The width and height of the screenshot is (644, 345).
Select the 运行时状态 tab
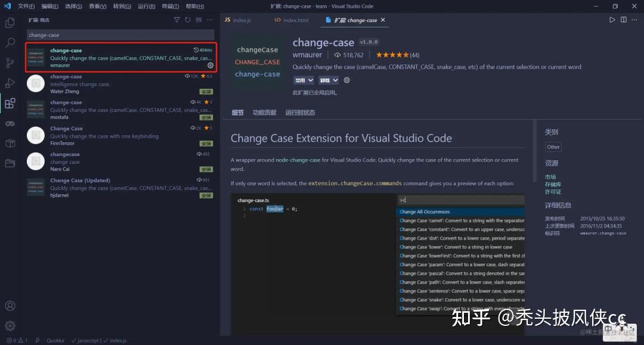pyautogui.click(x=300, y=113)
